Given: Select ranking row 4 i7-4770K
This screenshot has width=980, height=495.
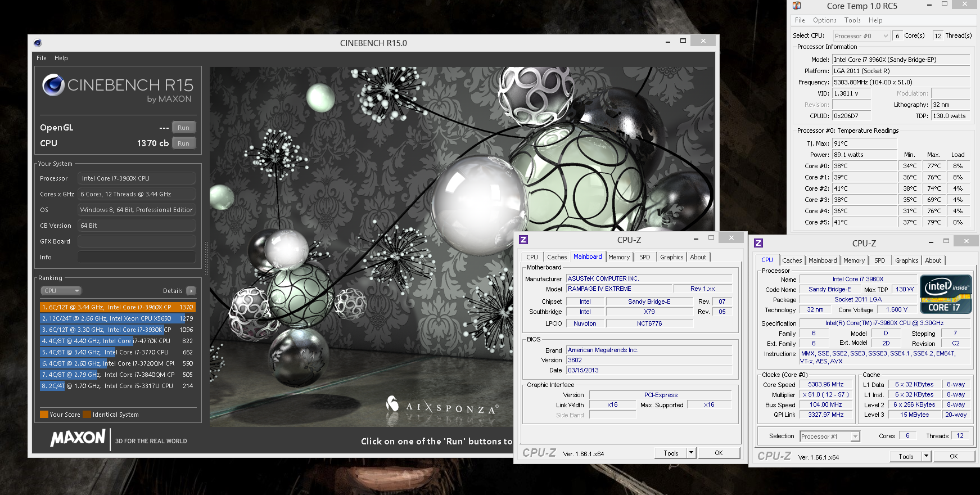Looking at the screenshot, I should tap(118, 341).
